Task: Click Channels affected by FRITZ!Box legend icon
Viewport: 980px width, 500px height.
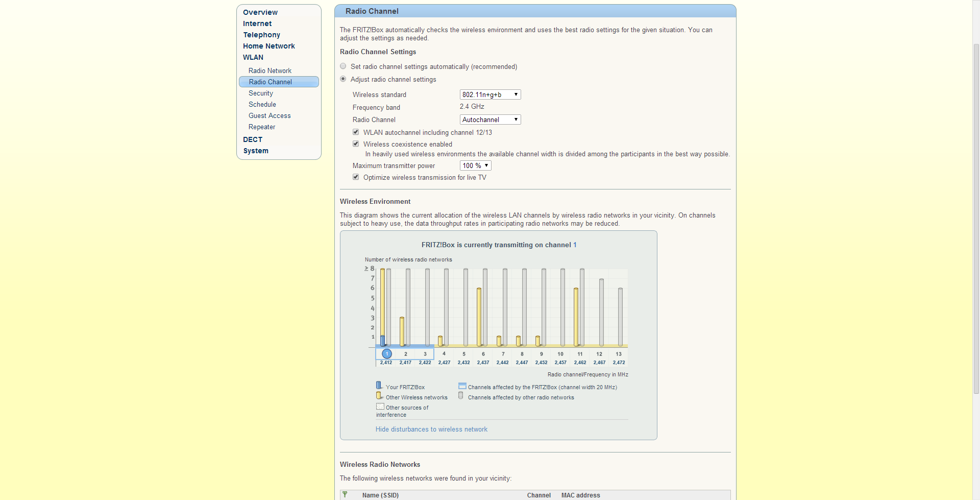Action: [462, 386]
